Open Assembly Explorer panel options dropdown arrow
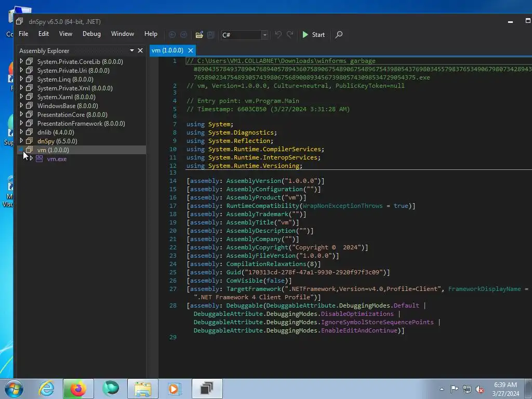The width and height of the screenshot is (532, 399). pos(131,50)
